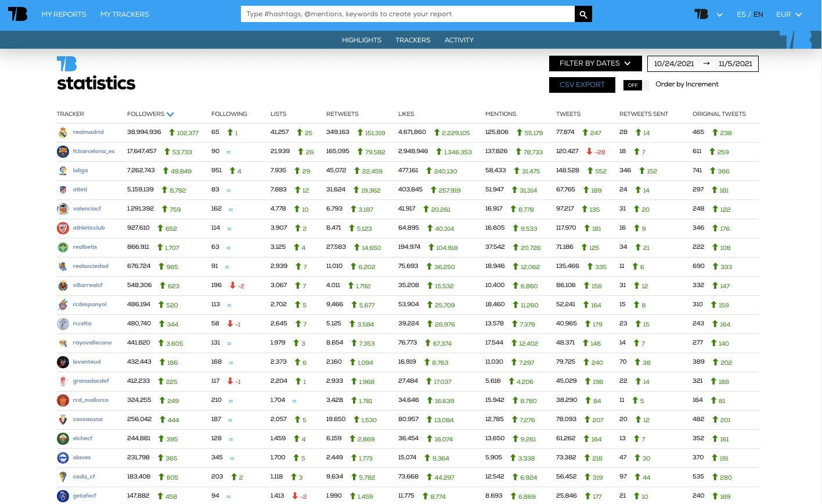Click the athleticclub crest avatar
This screenshot has width=822, height=504.
pos(63,228)
